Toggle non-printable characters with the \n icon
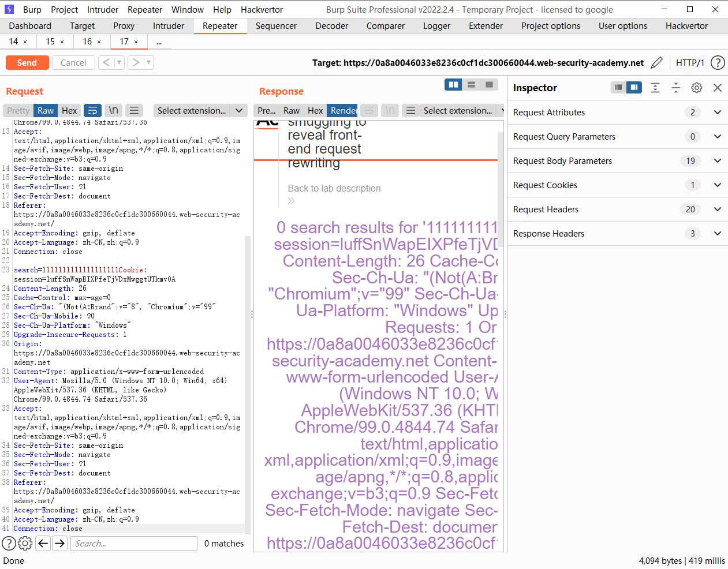This screenshot has width=728, height=569. pyautogui.click(x=113, y=110)
